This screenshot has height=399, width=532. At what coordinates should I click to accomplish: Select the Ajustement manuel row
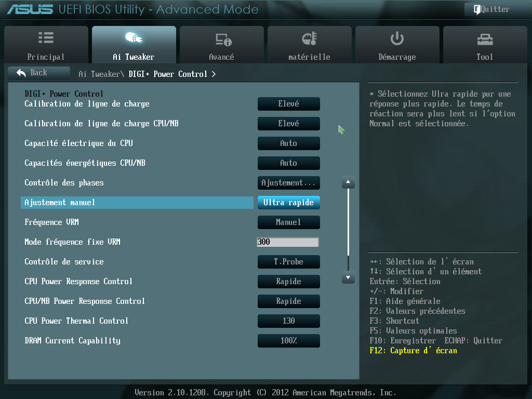click(137, 203)
